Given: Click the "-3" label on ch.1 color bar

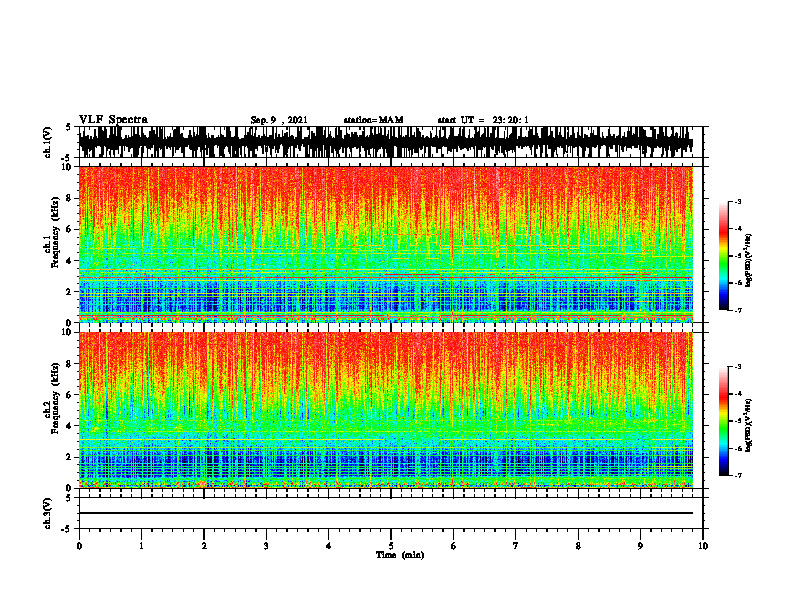Looking at the screenshot, I should point(738,202).
